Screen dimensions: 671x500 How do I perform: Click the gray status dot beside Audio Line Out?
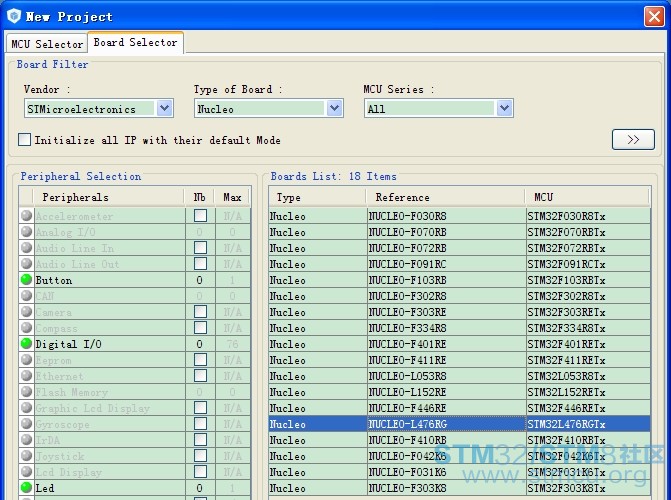coord(27,263)
